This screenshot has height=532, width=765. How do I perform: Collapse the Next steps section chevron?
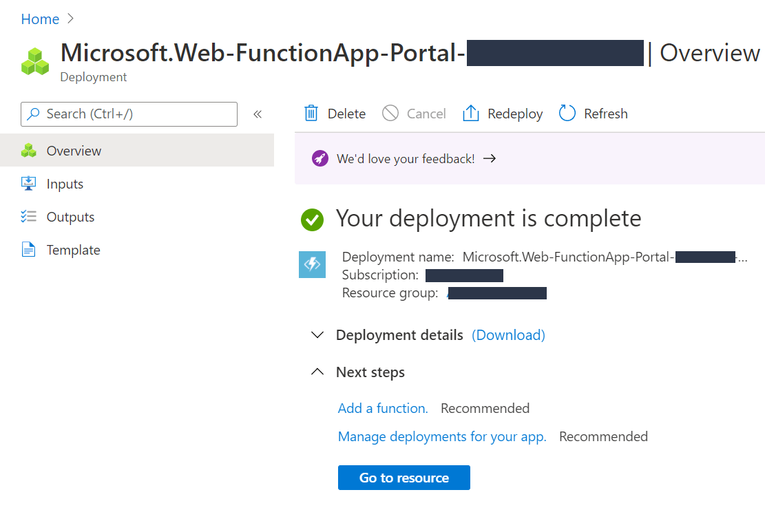(x=317, y=372)
